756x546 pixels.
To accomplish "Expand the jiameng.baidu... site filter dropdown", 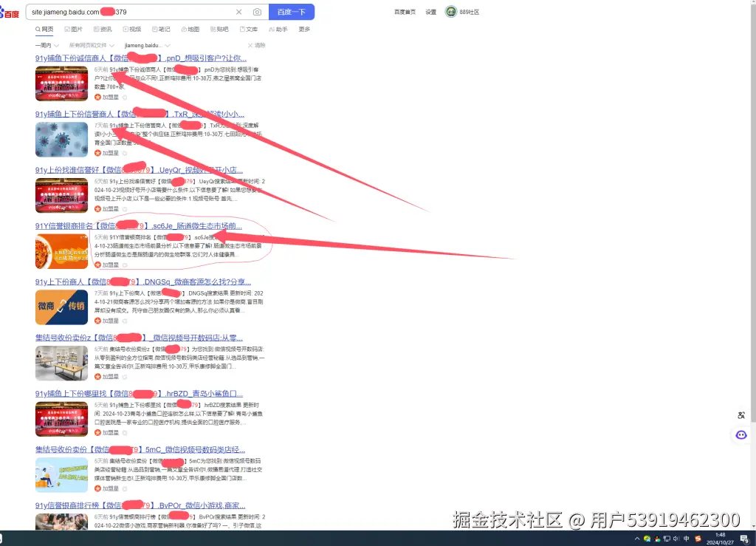I will (x=147, y=45).
